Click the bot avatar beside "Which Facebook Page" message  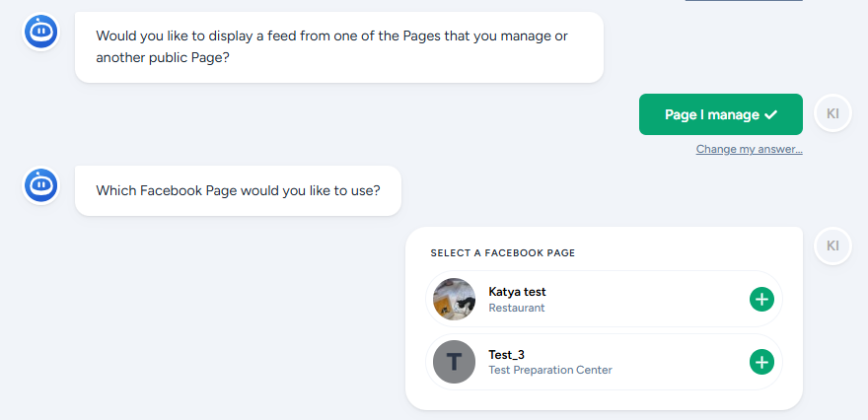[41, 183]
